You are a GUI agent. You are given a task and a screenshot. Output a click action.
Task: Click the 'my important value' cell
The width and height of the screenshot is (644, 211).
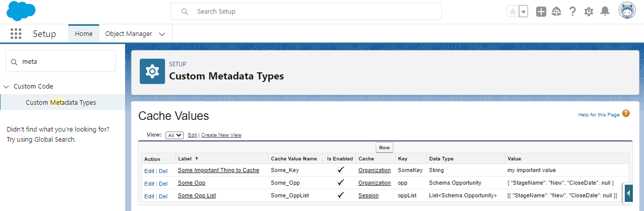[x=532, y=170]
